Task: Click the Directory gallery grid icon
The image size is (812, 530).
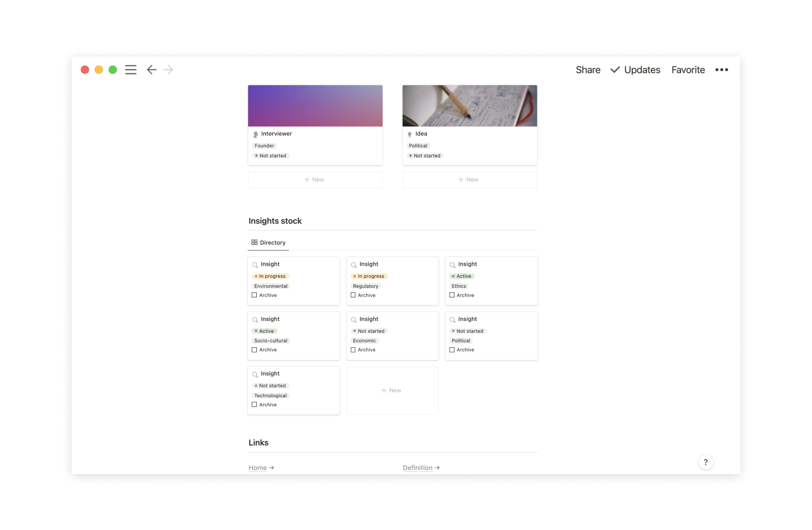Action: point(254,242)
